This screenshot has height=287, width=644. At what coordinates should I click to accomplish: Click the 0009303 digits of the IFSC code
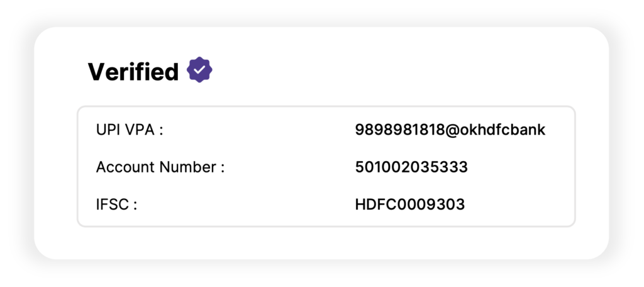click(x=429, y=205)
